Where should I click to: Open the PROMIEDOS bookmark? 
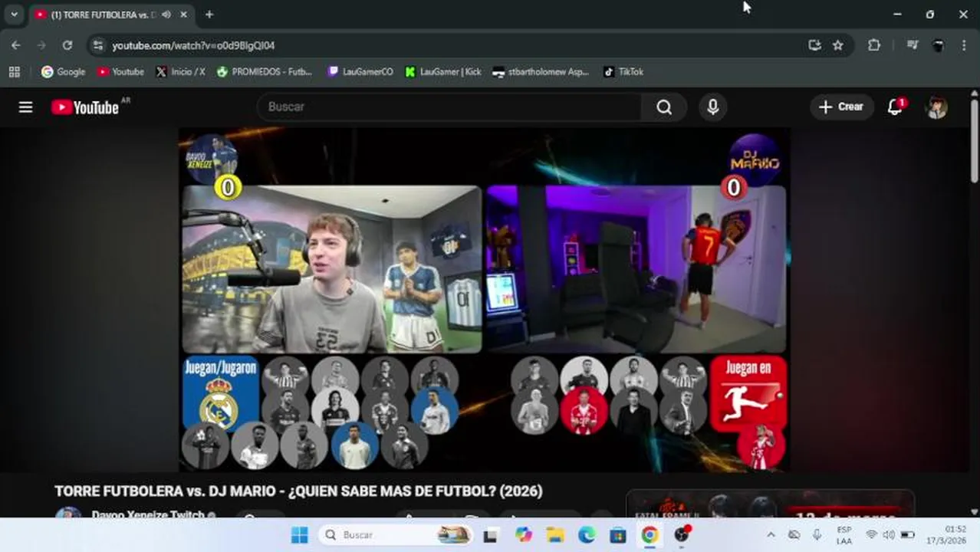click(x=265, y=72)
